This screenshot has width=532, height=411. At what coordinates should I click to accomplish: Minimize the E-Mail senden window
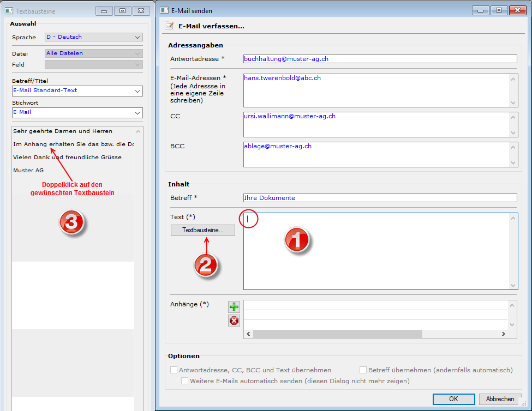(x=481, y=10)
